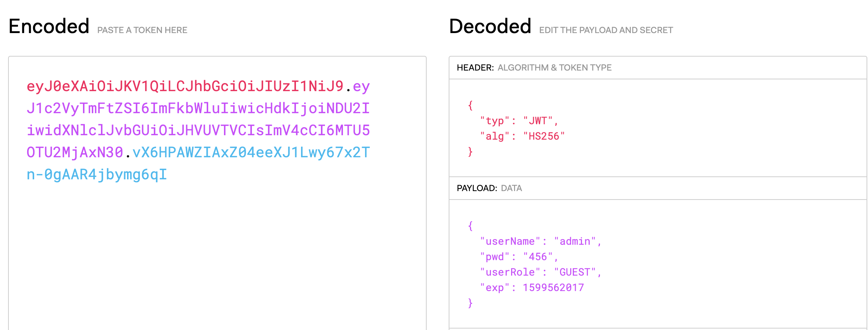Click the "ALGORITHM & TOKEN TYPE" label
Image resolution: width=868 pixels, height=330 pixels.
[x=554, y=68]
